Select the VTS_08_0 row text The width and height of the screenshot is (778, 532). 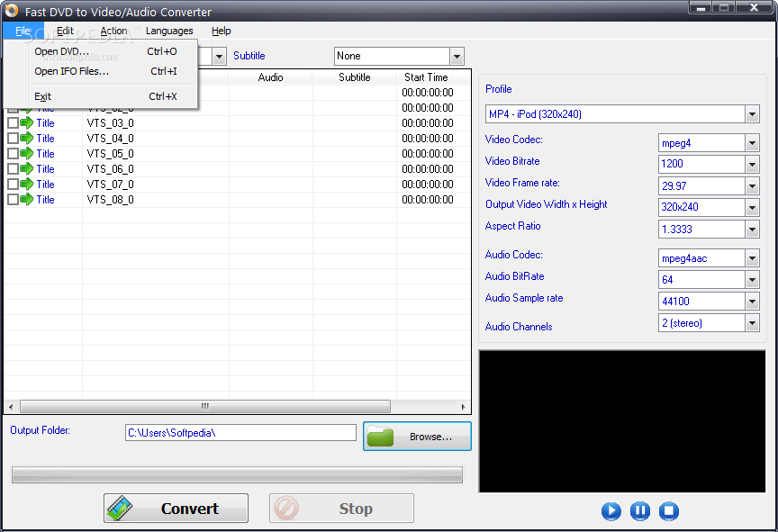coord(110,200)
